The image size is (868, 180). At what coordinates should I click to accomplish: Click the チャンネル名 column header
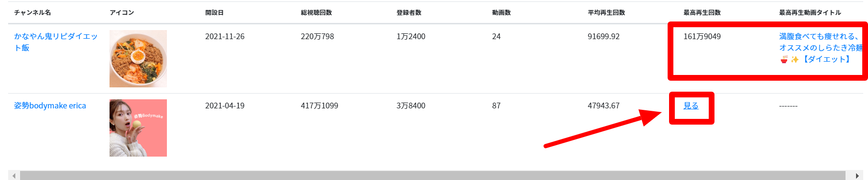[x=33, y=12]
